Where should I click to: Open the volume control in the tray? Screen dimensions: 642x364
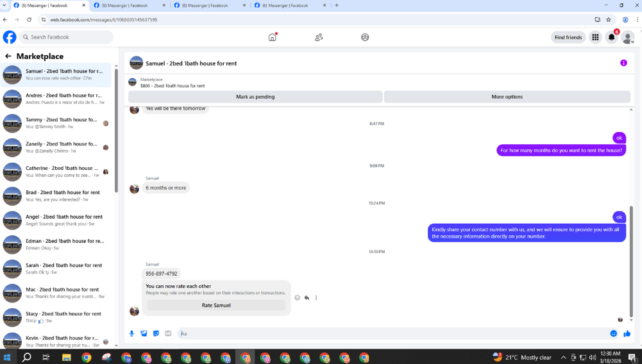click(593, 358)
